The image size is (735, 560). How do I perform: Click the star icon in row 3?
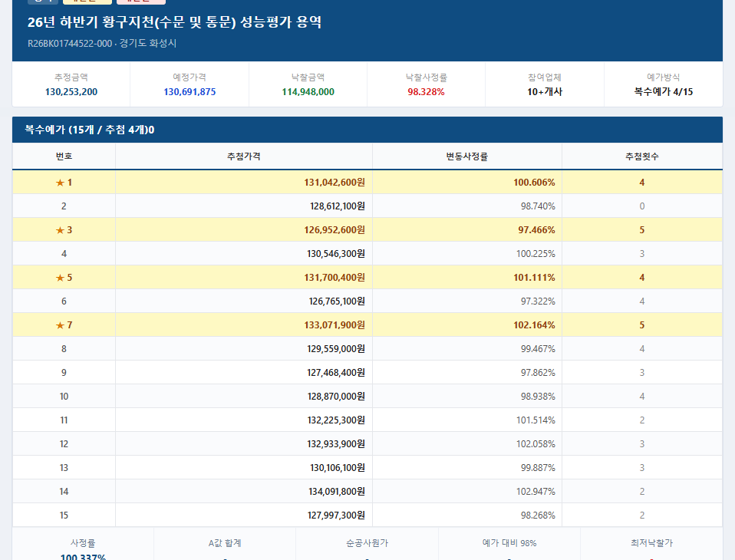(60, 230)
